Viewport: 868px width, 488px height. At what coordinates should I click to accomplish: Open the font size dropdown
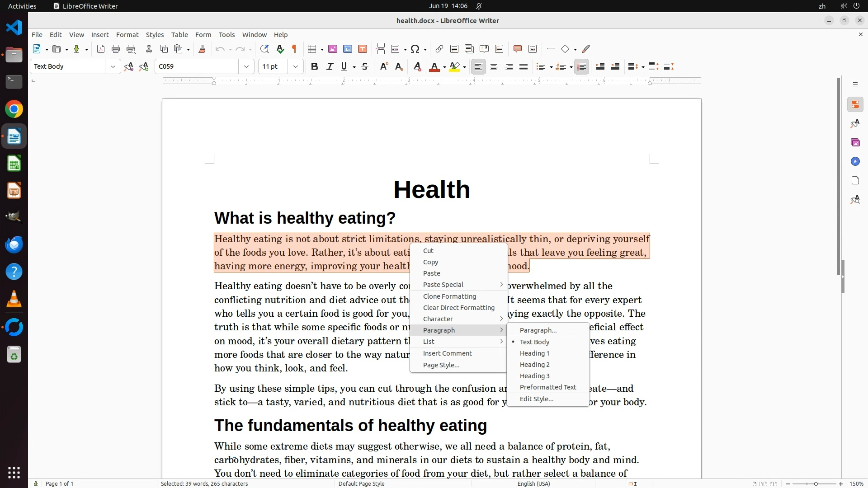[x=296, y=67]
